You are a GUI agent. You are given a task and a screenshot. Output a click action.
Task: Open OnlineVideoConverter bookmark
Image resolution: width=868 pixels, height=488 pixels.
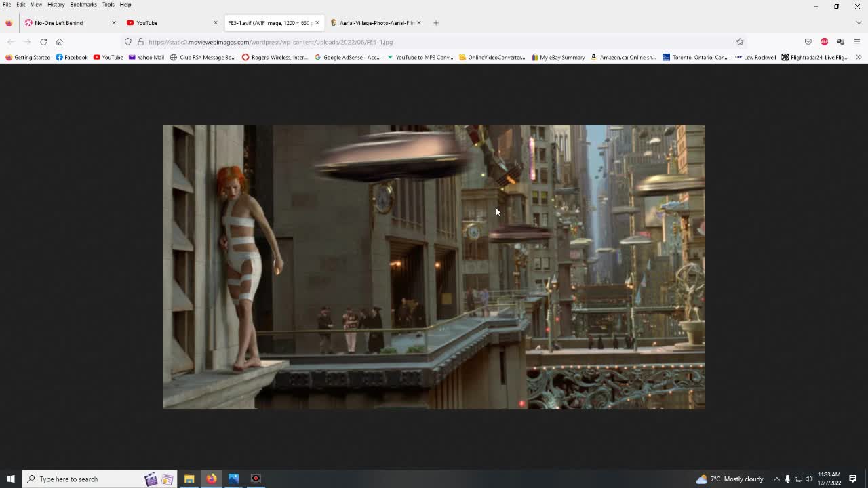(x=492, y=58)
